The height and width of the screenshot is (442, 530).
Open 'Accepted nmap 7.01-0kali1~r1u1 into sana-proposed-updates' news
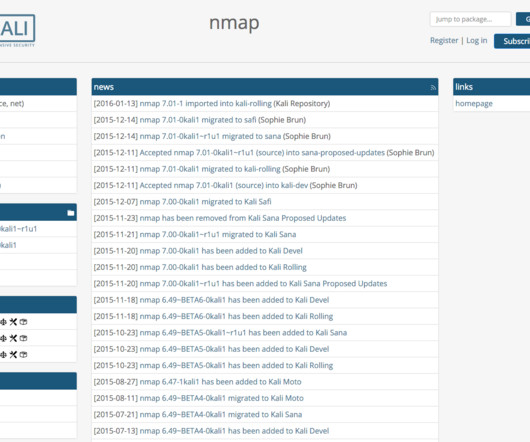pos(262,152)
